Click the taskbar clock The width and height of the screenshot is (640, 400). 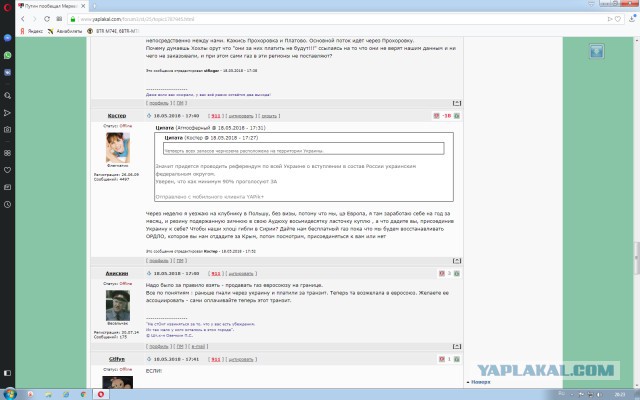point(620,394)
